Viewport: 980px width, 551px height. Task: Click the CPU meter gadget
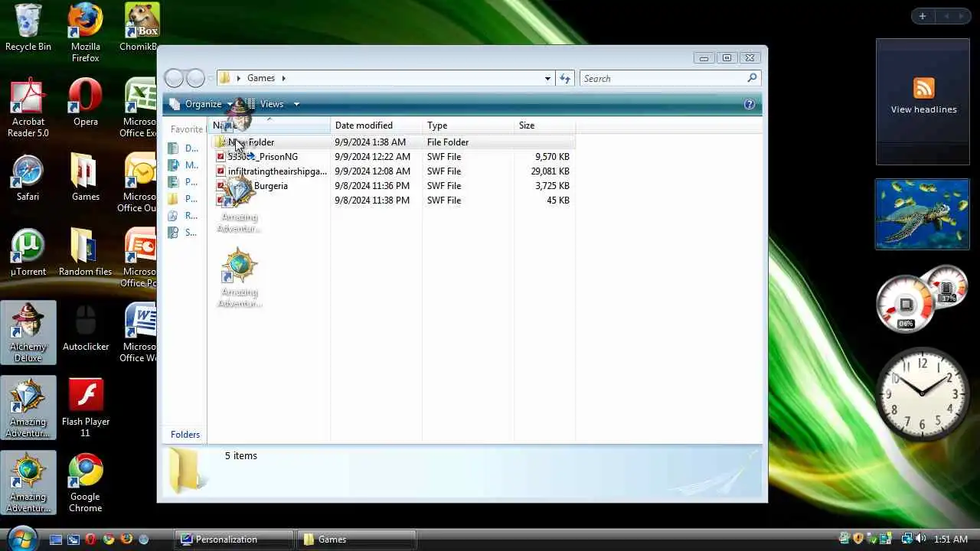[922, 300]
